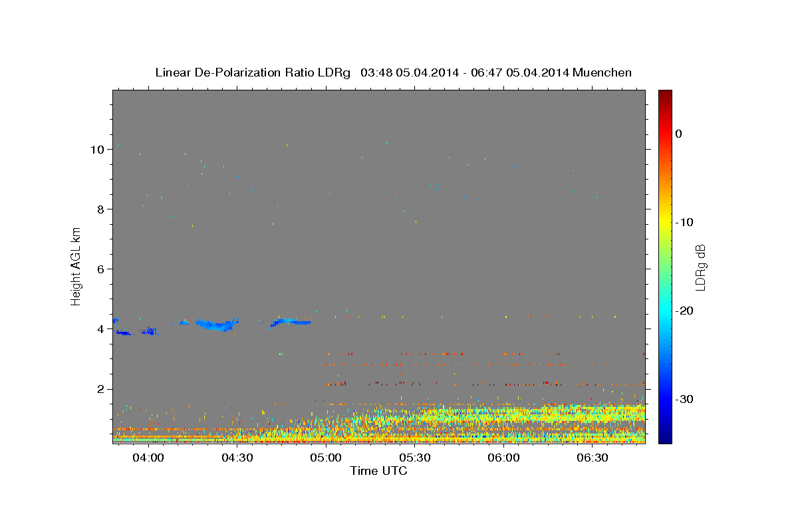The width and height of the screenshot is (798, 532).
Task: Click the dark blue bottom of colorbar
Action: point(665,438)
